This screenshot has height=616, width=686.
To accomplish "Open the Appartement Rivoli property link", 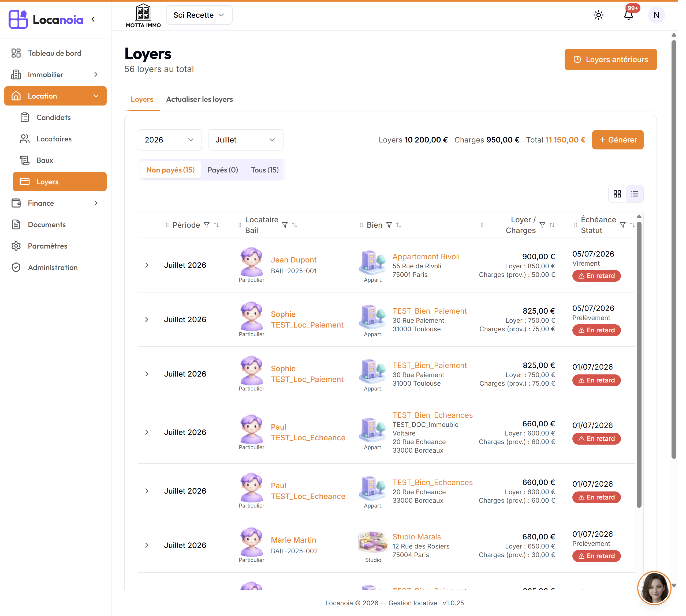I will coord(426,257).
